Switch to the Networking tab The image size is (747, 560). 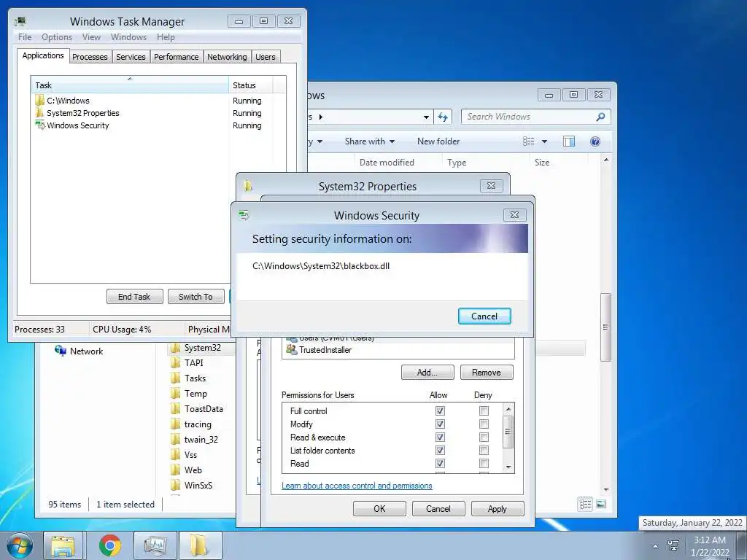(227, 57)
